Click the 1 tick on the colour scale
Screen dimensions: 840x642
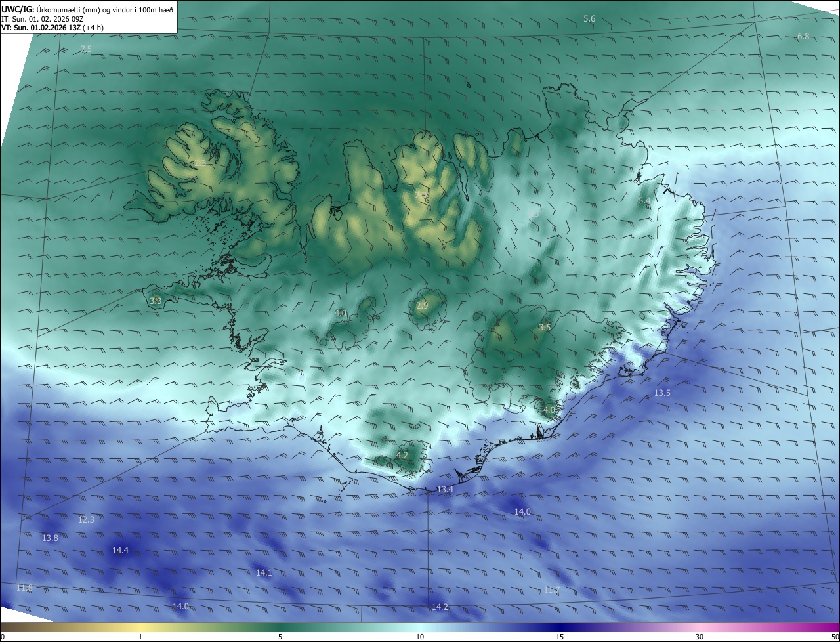click(x=140, y=637)
